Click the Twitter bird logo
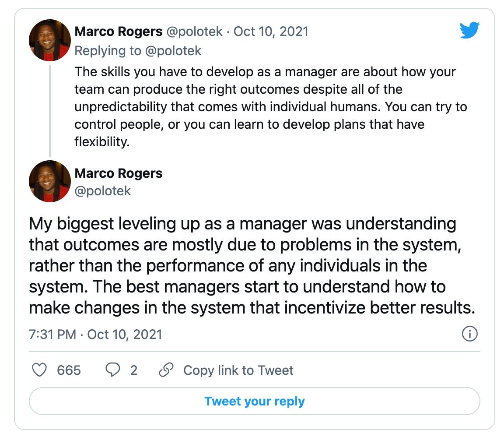 pos(469,30)
